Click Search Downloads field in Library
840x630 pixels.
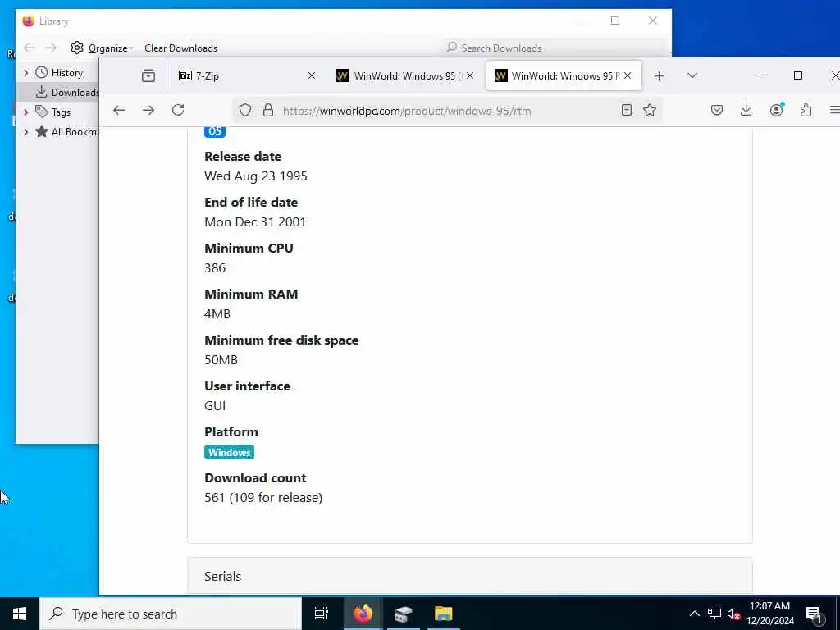(555, 48)
